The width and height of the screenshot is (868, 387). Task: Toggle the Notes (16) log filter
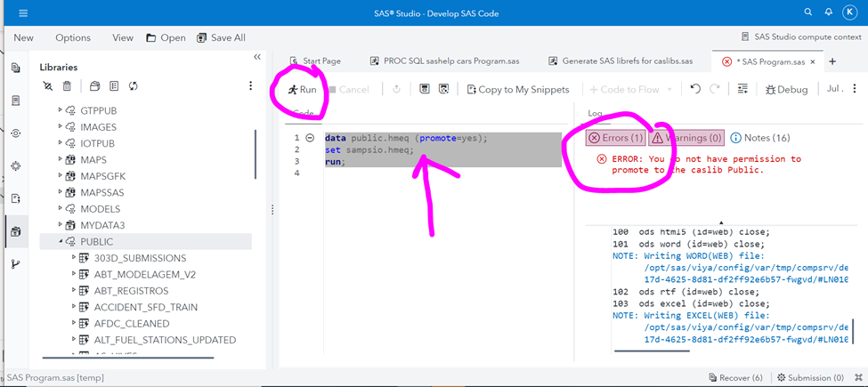(760, 138)
